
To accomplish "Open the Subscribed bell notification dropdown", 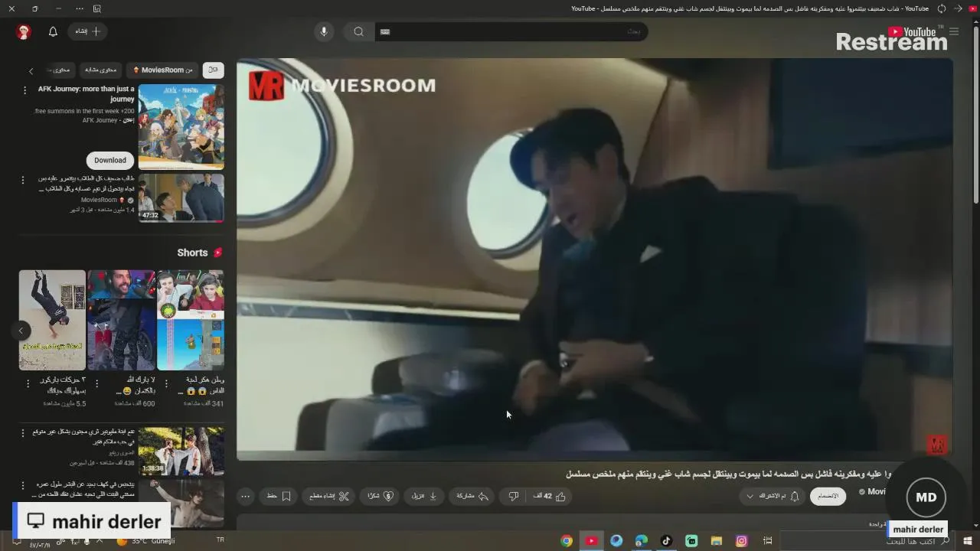I will tap(773, 496).
